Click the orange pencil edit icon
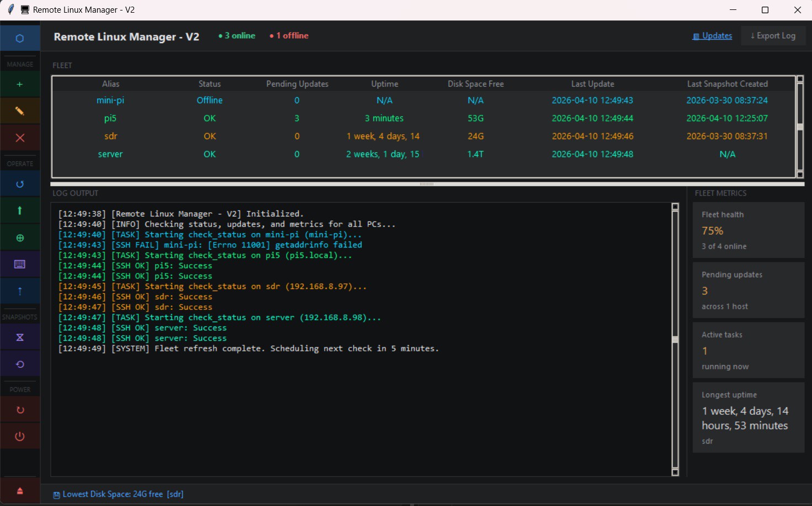This screenshot has width=812, height=506. point(20,111)
